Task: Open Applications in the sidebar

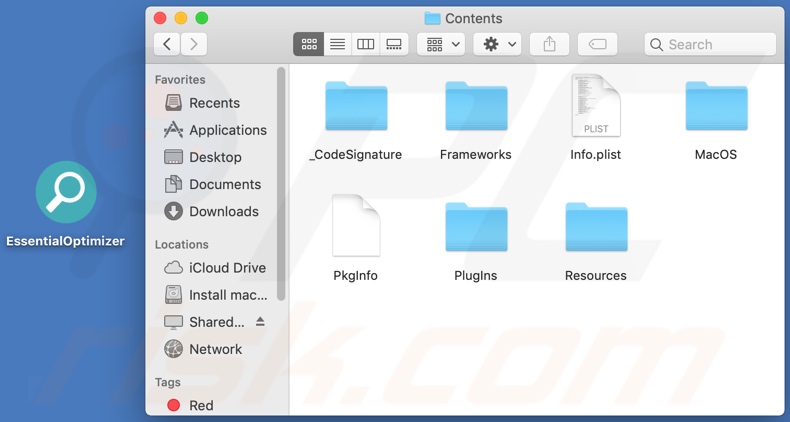Action: [x=214, y=130]
